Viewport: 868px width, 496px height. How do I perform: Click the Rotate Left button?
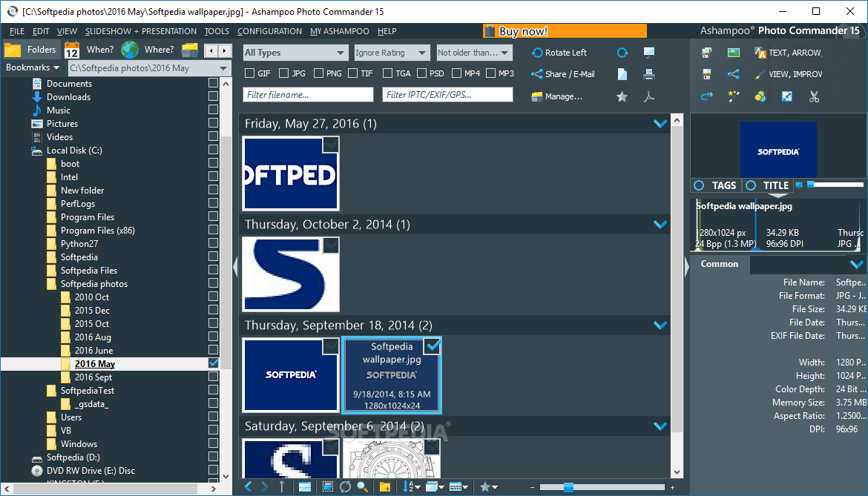pyautogui.click(x=559, y=53)
